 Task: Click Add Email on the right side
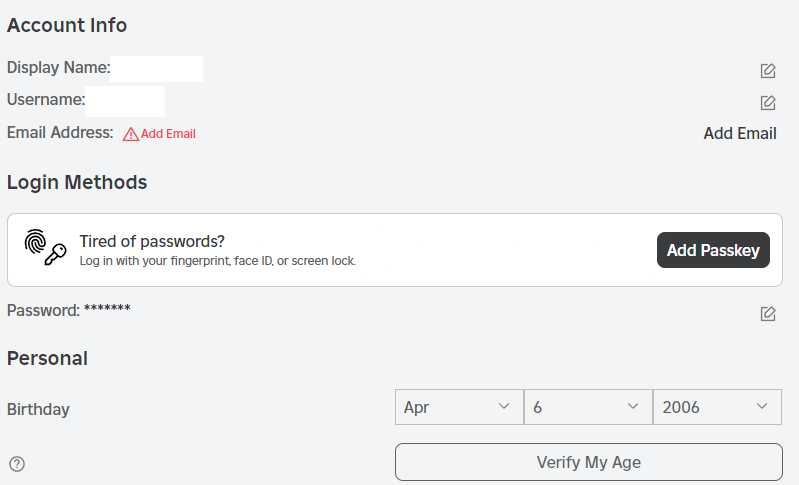[x=740, y=133]
